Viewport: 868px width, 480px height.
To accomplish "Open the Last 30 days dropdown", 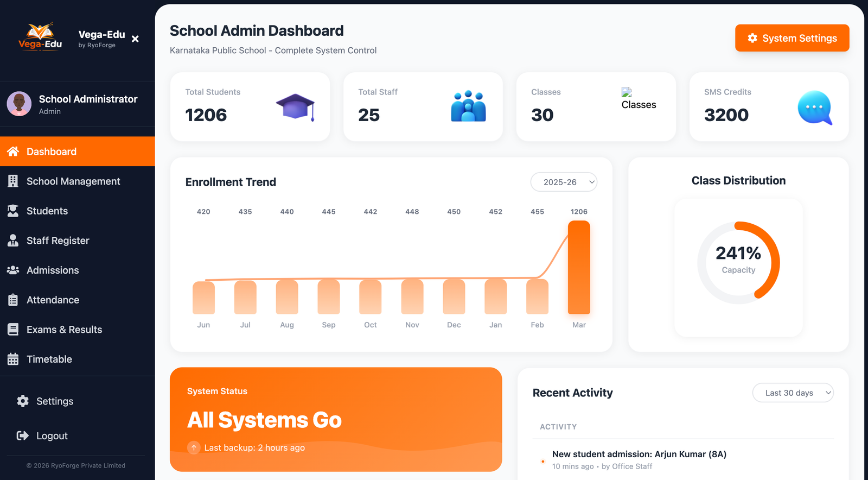I will [793, 393].
